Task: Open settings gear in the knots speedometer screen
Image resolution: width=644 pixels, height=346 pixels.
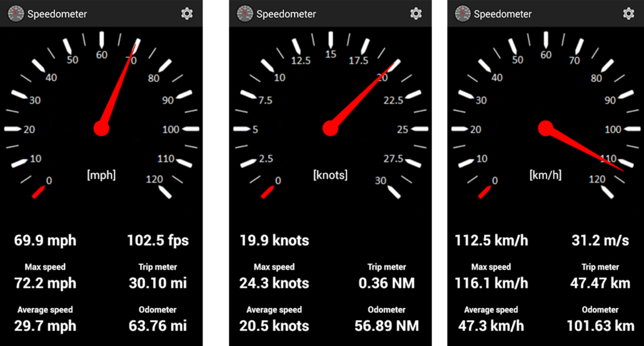Action: click(416, 14)
